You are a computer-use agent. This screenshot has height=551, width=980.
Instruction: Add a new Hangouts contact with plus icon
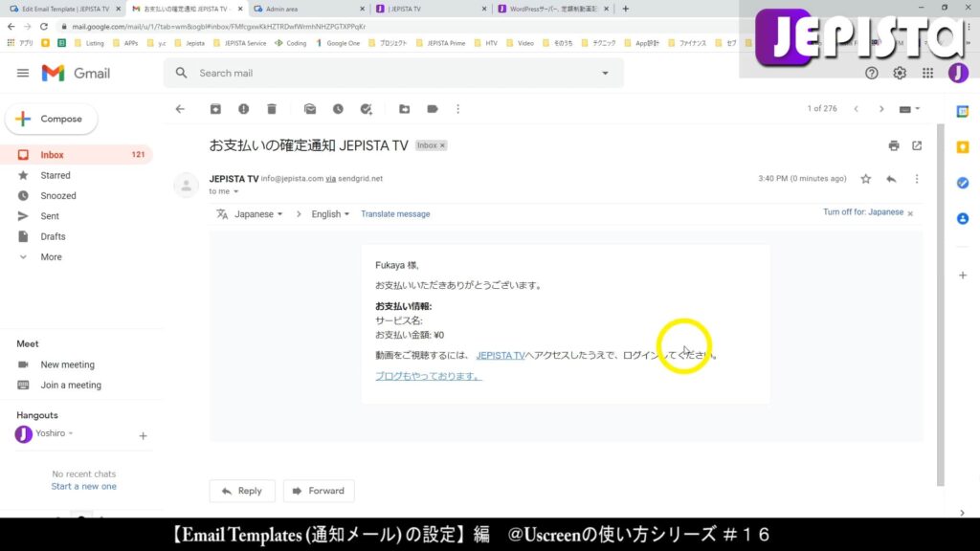tap(143, 436)
